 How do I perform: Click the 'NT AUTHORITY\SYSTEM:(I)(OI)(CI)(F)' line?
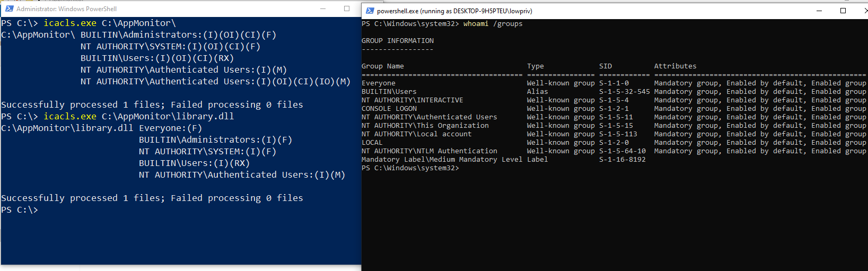[170, 47]
